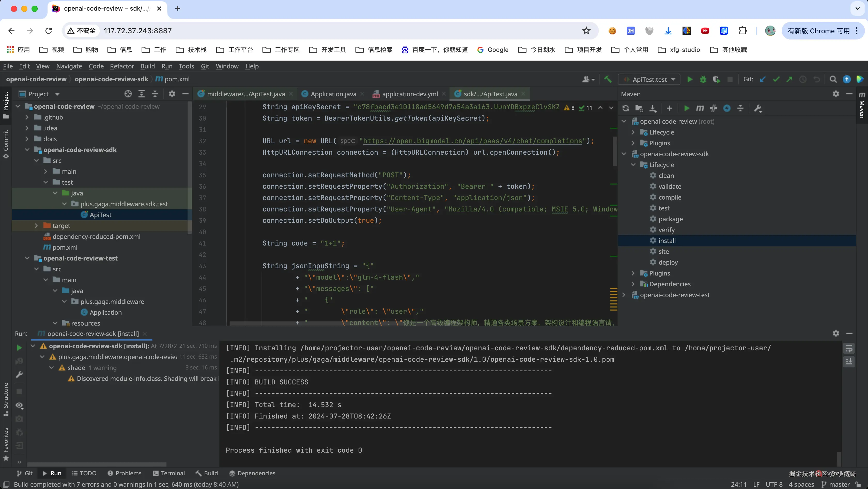Toggle soft-wrap in the Run console
This screenshot has width=868, height=489.
coord(849,348)
